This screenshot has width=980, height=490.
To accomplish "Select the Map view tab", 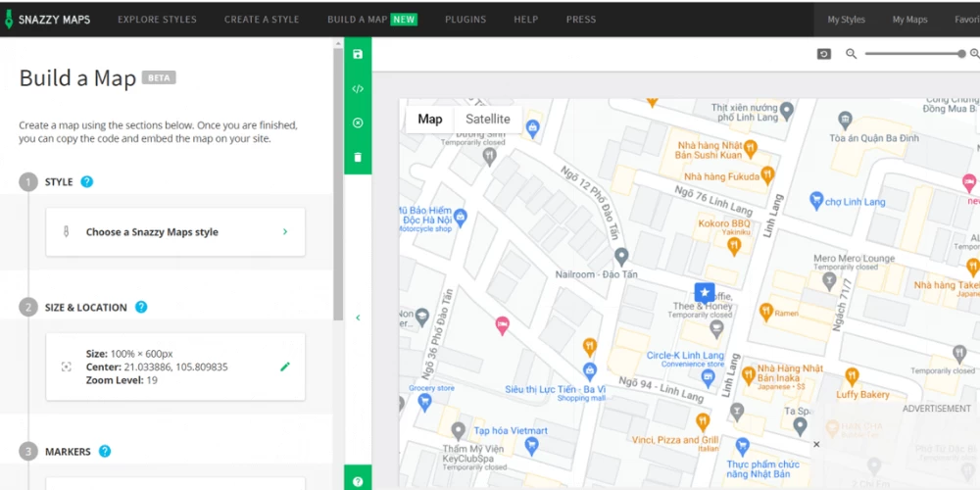I will [x=430, y=119].
